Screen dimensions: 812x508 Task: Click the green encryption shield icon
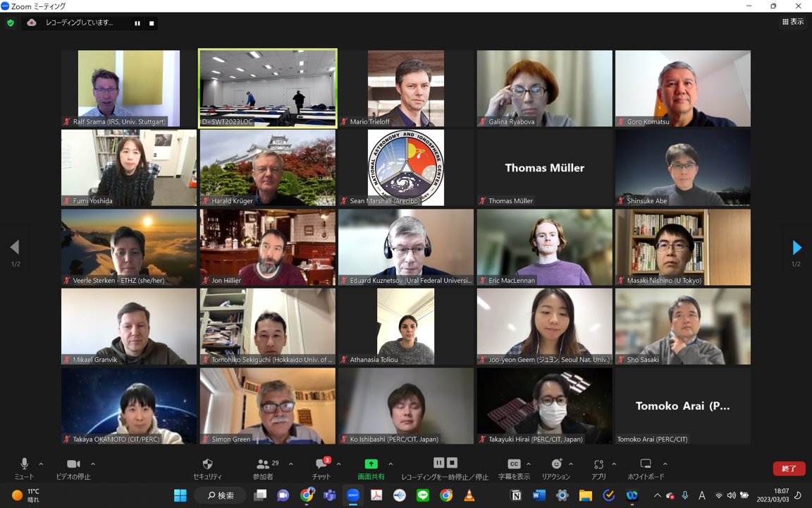click(11, 23)
